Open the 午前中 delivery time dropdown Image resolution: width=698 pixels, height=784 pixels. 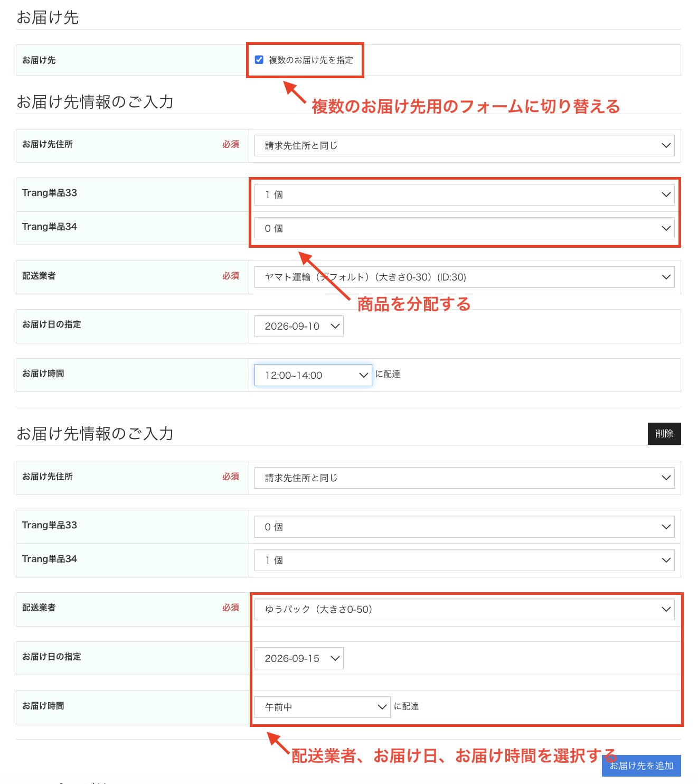[x=322, y=707]
